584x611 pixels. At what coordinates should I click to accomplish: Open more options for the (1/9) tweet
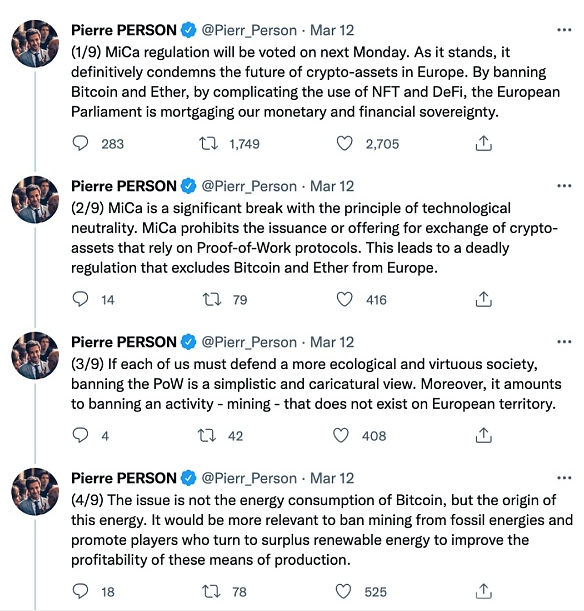tap(564, 30)
